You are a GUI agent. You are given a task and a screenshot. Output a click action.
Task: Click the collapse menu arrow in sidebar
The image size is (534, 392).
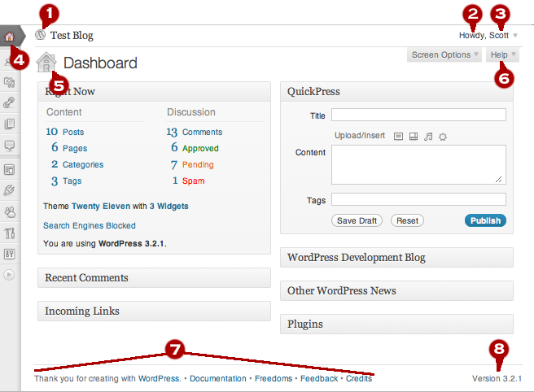[x=9, y=275]
